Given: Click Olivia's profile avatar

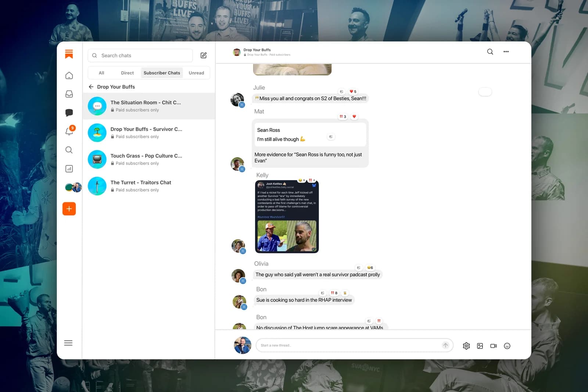Looking at the screenshot, I should [x=239, y=276].
